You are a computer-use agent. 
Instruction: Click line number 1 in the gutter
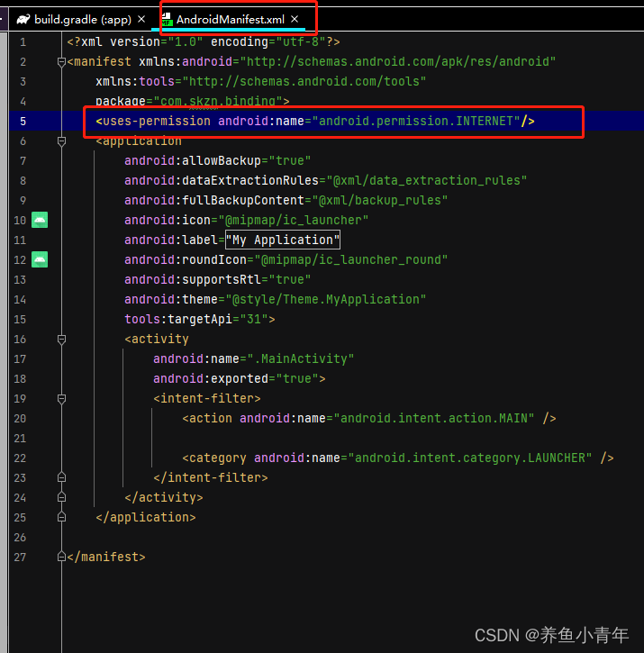pyautogui.click(x=23, y=42)
